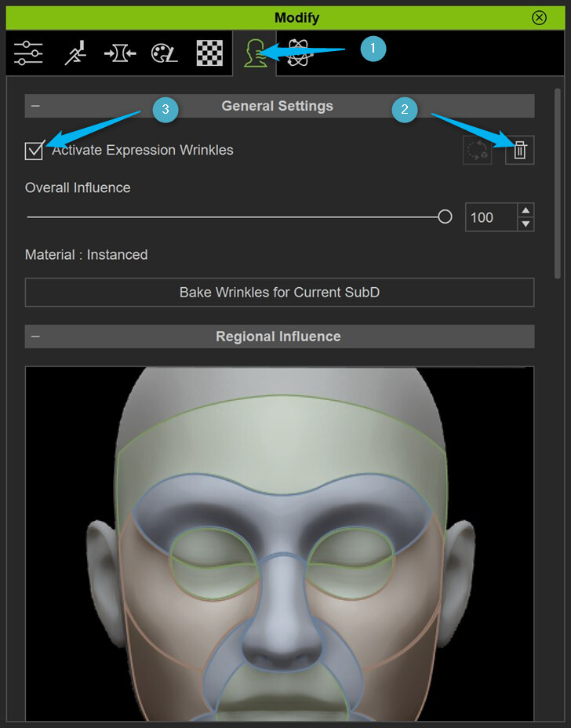Screen dimensions: 571x728
Task: Click the circular reset wrinkle icon
Action: click(x=477, y=151)
